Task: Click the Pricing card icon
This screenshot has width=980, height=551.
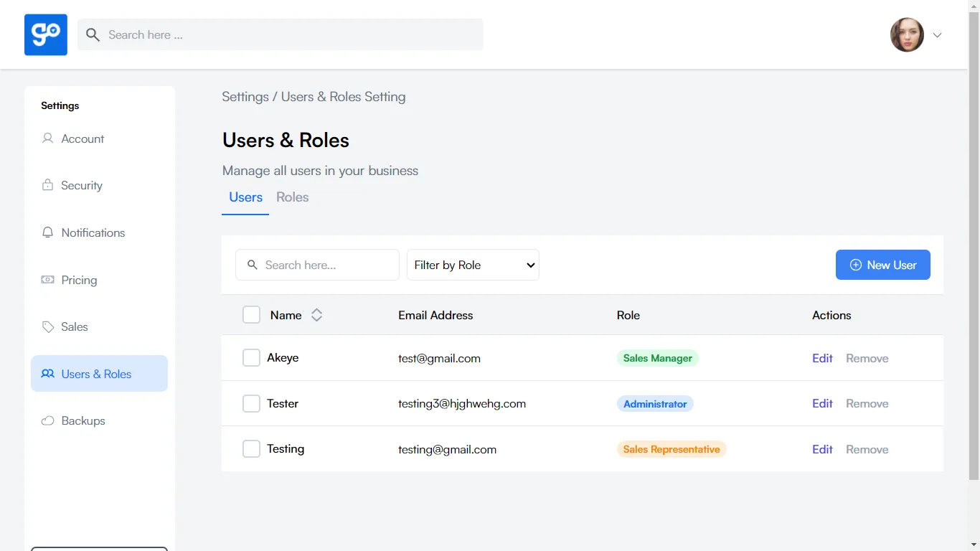Action: point(47,280)
